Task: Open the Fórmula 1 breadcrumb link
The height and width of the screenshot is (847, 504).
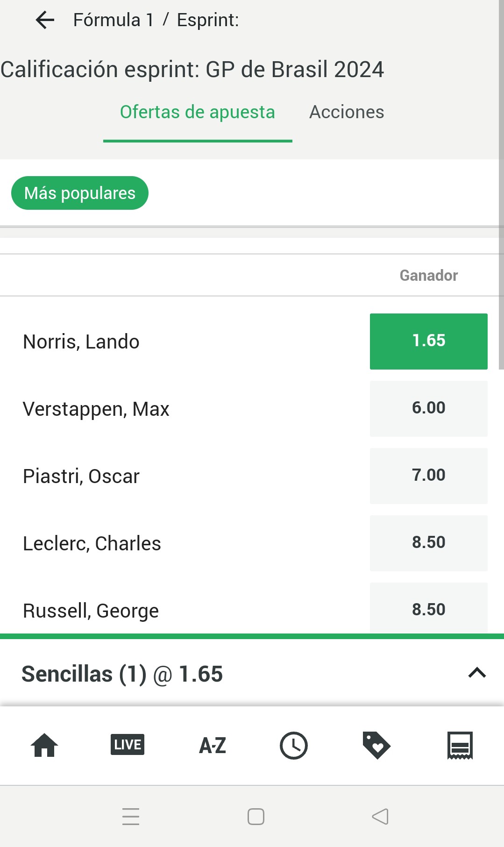Action: [x=114, y=20]
